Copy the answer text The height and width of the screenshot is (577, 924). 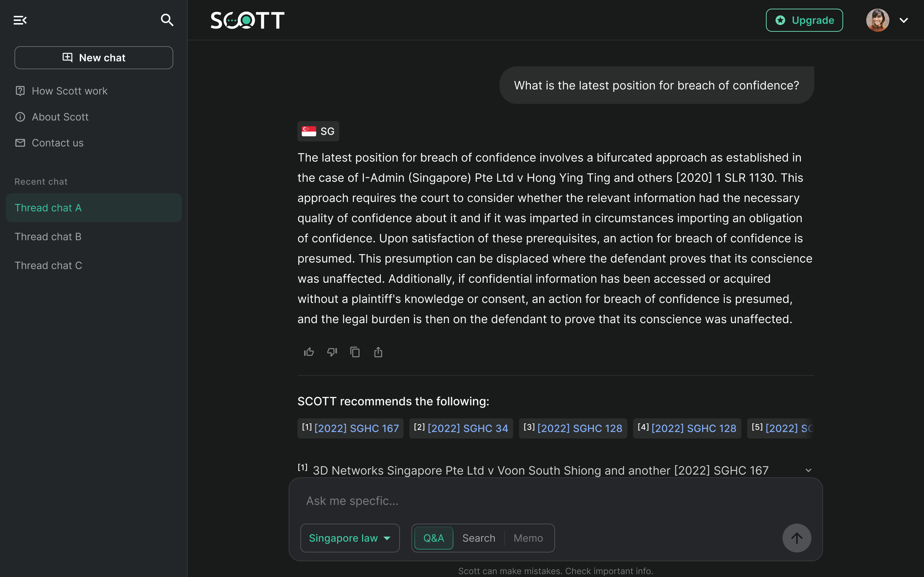pos(355,352)
